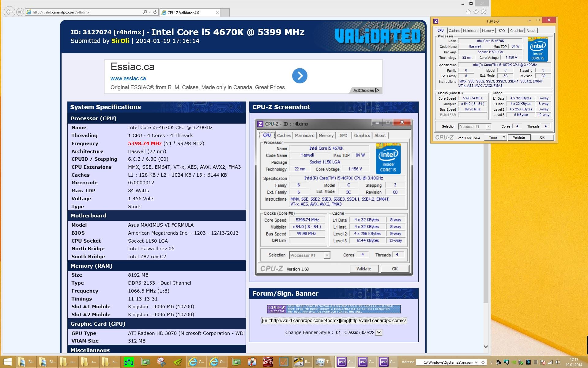Screen dimensions: 588x368
Task: Switch to Memory tab in CPU-Z window
Action: pos(488,31)
